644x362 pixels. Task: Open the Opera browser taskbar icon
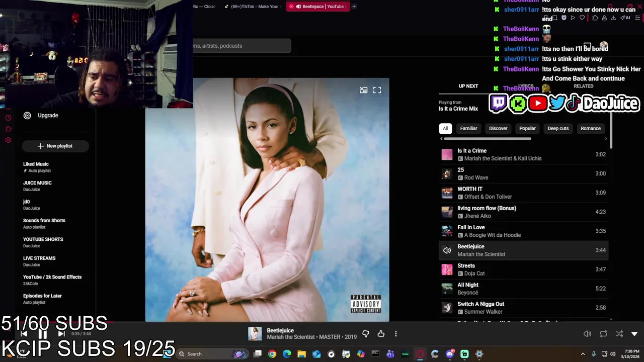coord(420,354)
